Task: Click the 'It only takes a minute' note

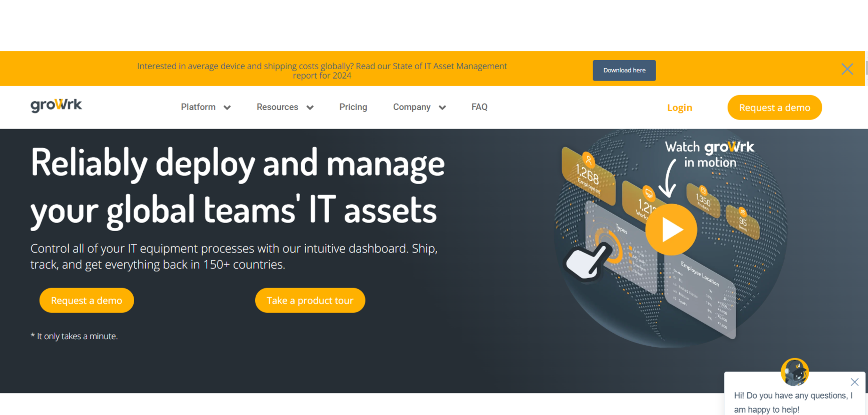Action: point(74,336)
